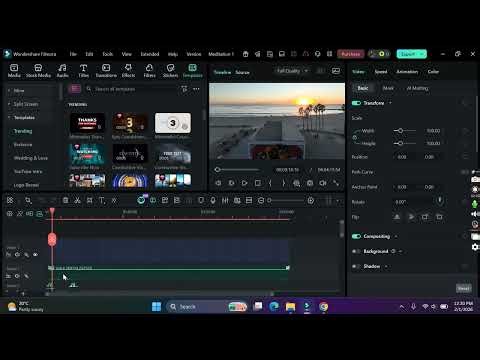Click the crop icon in timeline toolbar
Screen dimensions: 480x360
pos(89,200)
